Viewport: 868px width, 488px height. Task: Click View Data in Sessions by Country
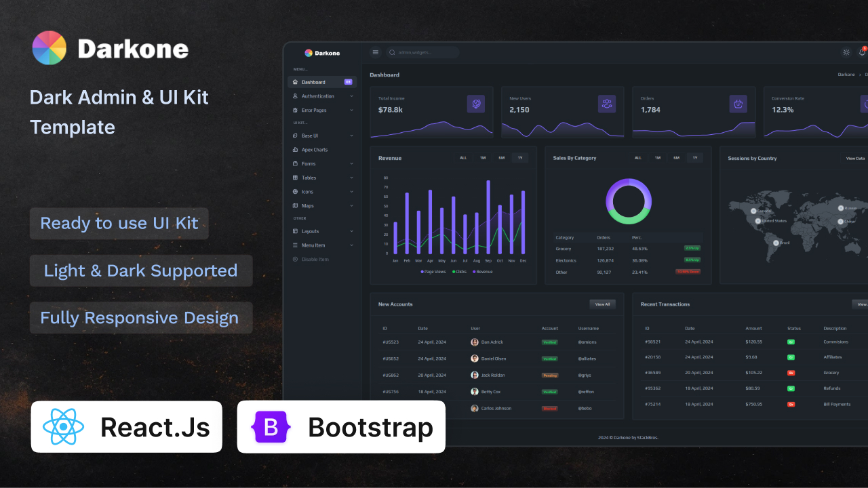click(x=855, y=159)
